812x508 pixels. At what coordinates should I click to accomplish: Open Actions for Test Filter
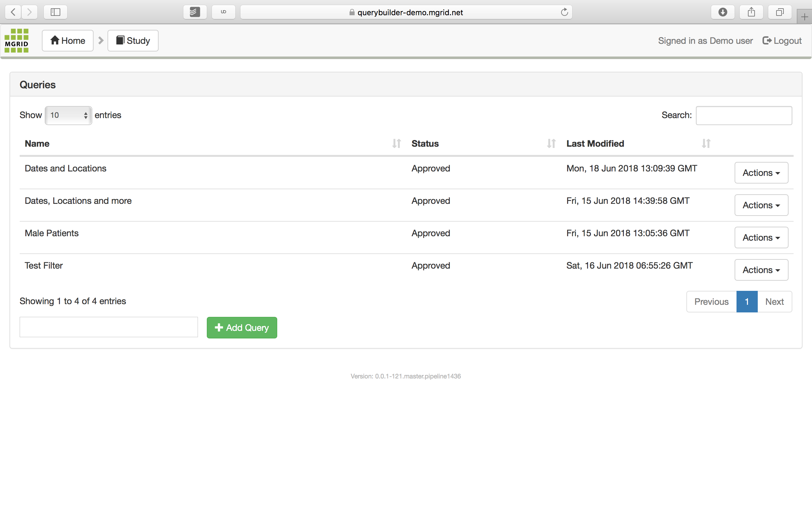point(761,270)
